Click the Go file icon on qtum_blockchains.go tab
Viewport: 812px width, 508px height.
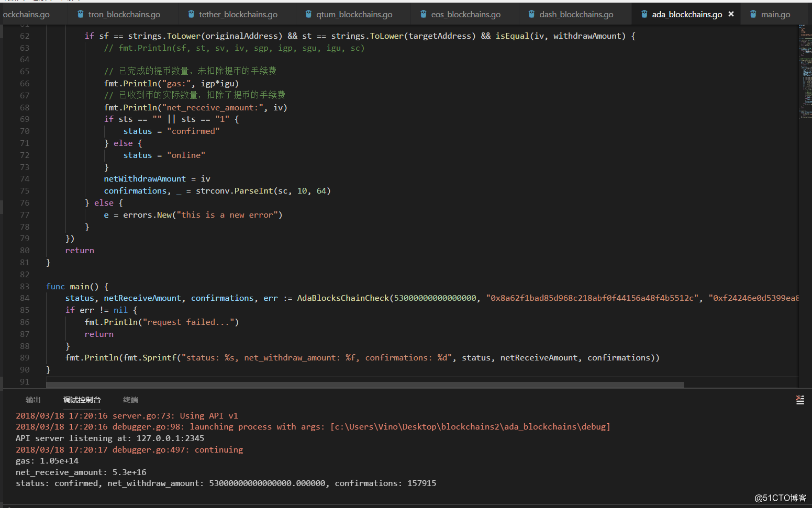(309, 14)
